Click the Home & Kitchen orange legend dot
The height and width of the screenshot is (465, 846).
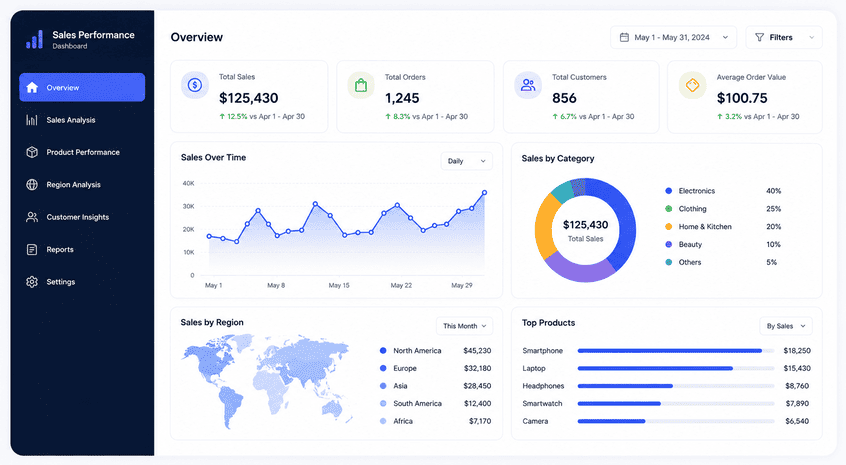pos(668,227)
